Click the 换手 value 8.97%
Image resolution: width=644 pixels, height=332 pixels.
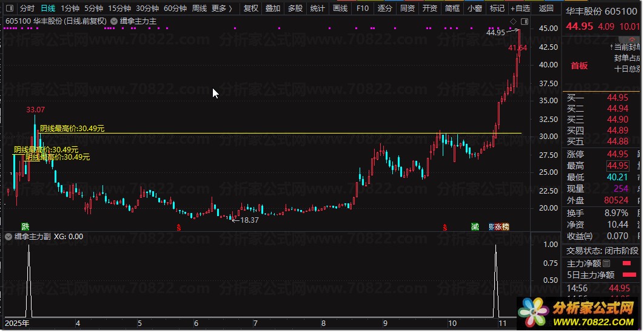[x=616, y=213]
